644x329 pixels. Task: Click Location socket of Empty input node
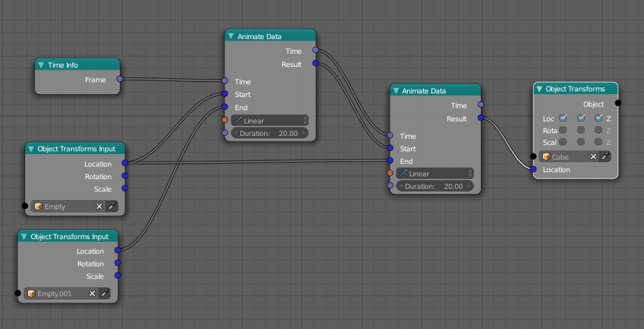(125, 163)
